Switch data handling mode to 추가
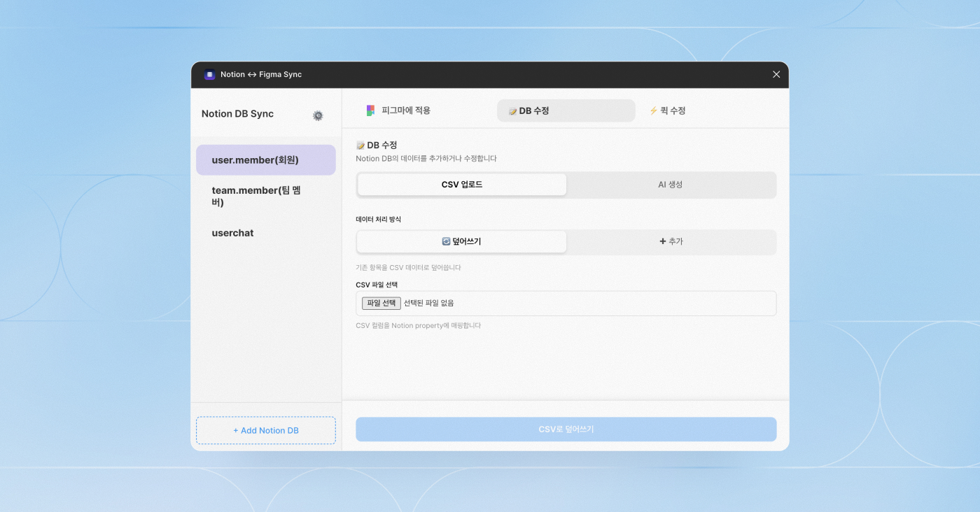 [x=671, y=241]
